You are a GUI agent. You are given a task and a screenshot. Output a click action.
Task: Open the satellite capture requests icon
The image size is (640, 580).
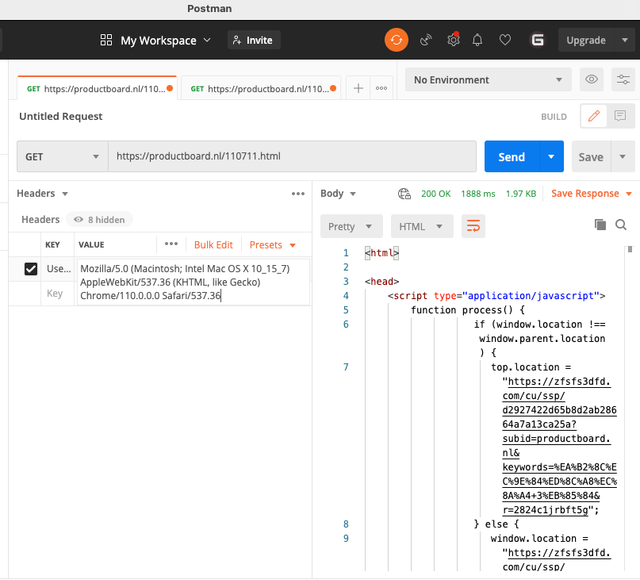tap(426, 40)
